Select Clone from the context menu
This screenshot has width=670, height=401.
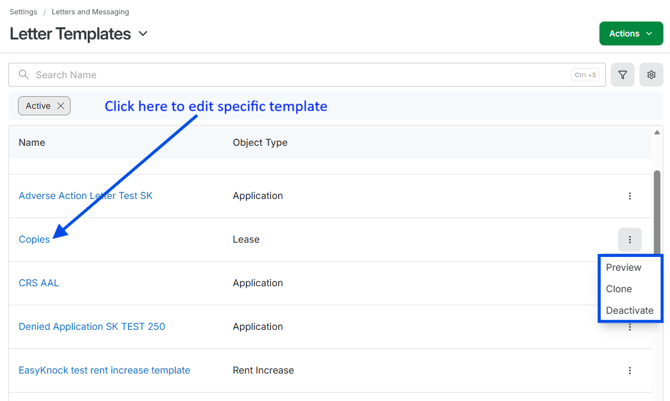click(619, 289)
